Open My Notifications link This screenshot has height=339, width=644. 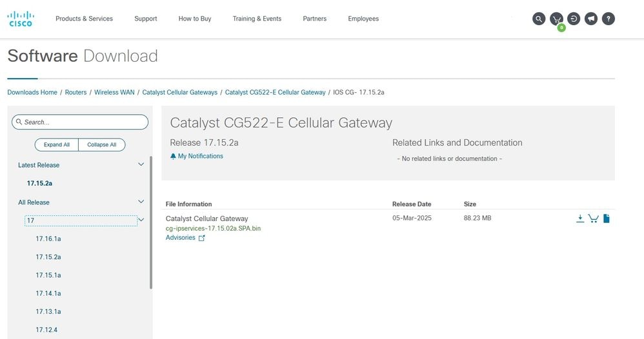(x=201, y=157)
